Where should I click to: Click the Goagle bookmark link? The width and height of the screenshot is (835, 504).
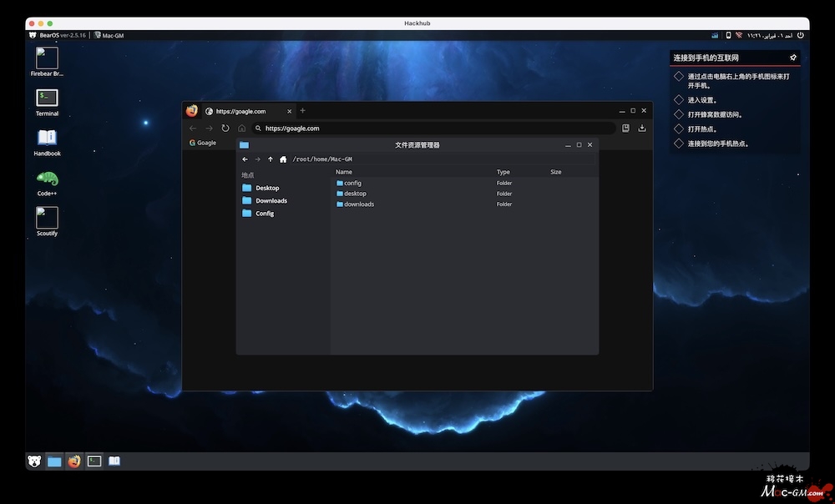pyautogui.click(x=202, y=143)
